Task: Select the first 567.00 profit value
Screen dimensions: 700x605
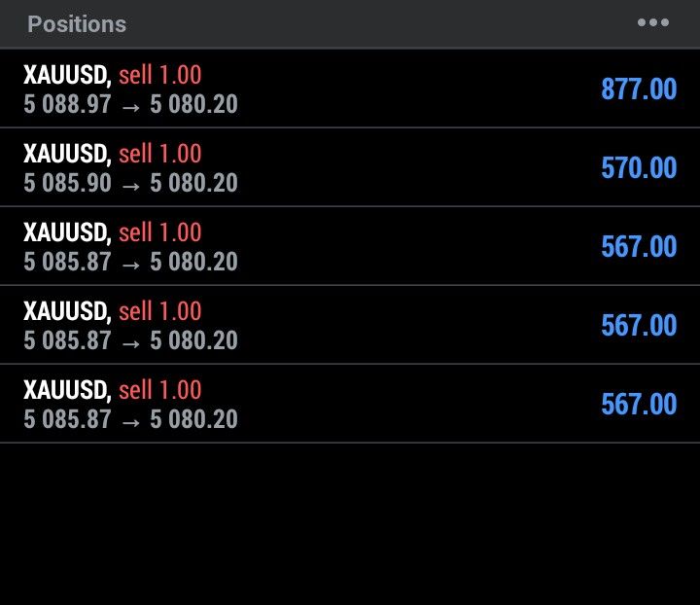Action: (638, 247)
